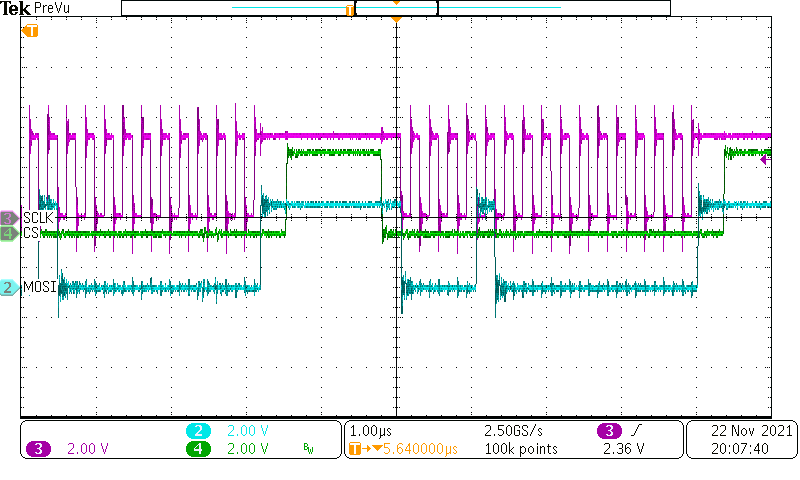Click the 22 Nov 2021 date readout

752,431
